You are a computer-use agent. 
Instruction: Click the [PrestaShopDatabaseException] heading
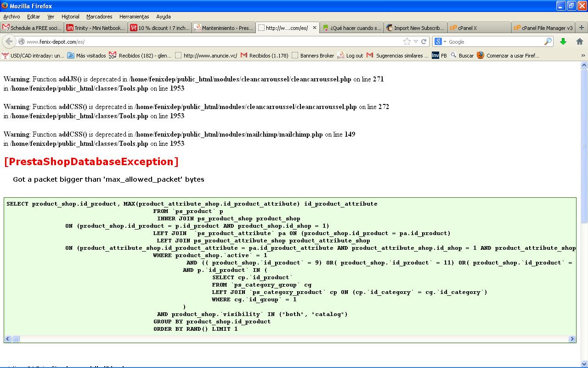(91, 161)
